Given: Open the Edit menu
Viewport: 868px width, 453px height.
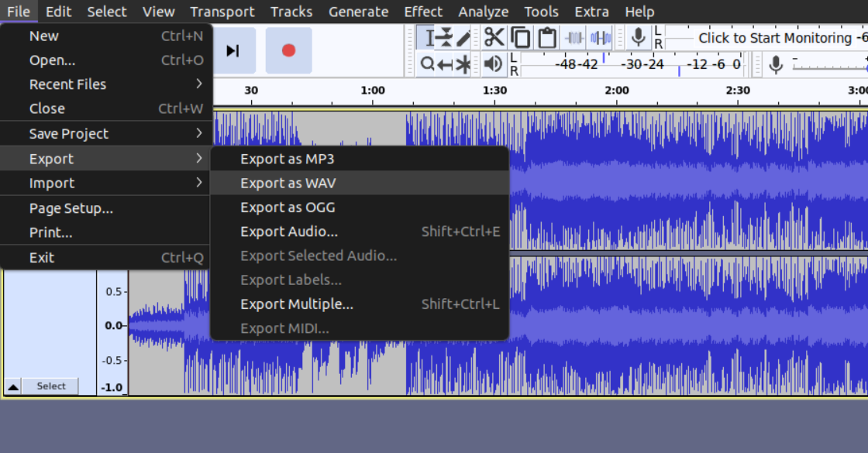Looking at the screenshot, I should pyautogui.click(x=59, y=12).
